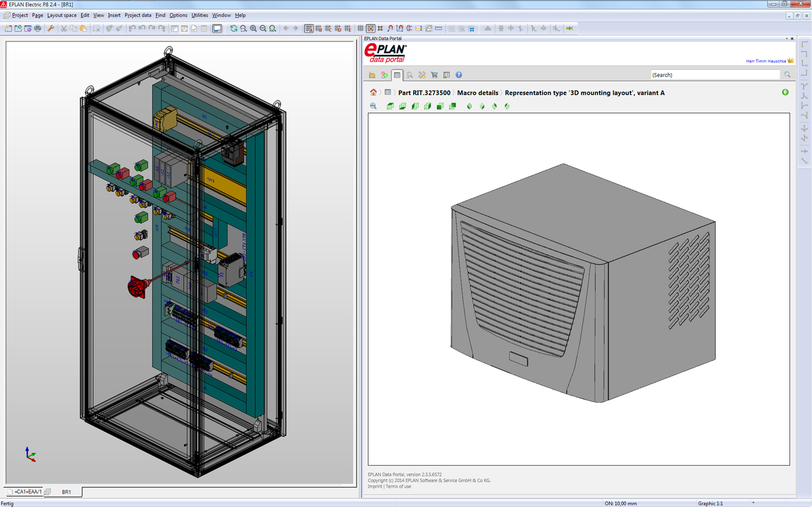Click the green back arrow in portal
812x507 pixels.
(x=785, y=92)
